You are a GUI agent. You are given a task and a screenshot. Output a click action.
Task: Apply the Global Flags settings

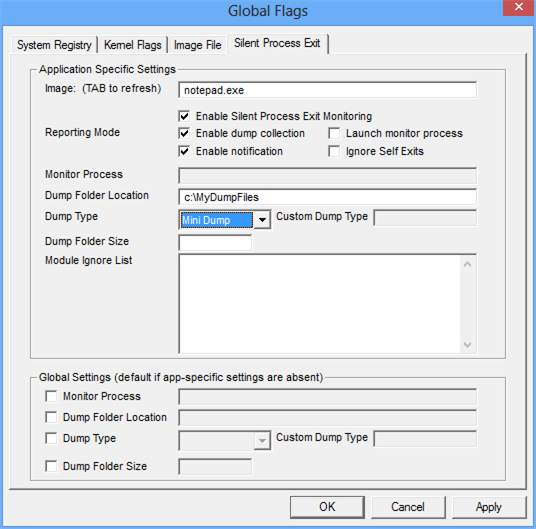tap(489, 507)
